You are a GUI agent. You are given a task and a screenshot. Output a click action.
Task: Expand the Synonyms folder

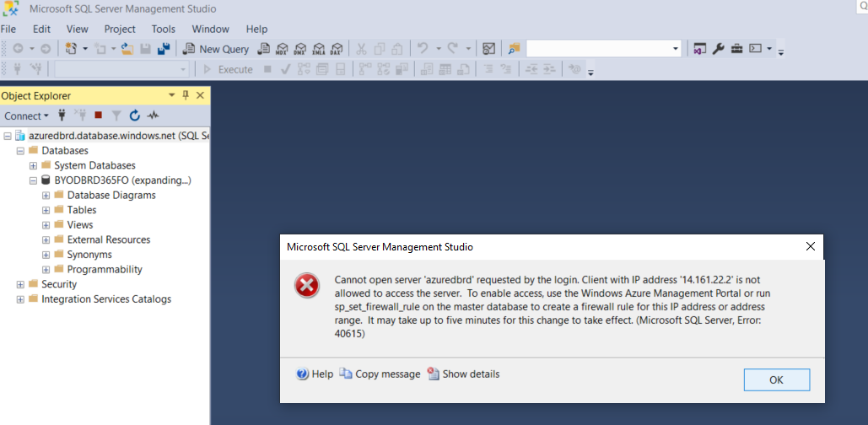coord(46,256)
